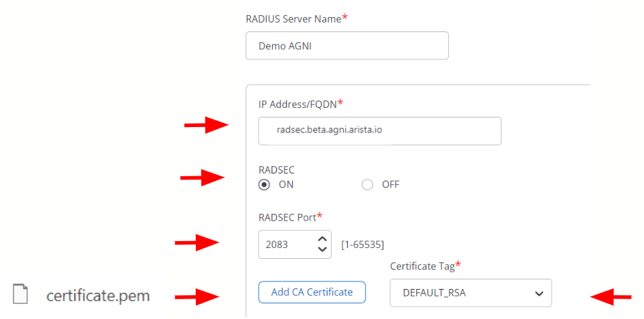The width and height of the screenshot is (644, 319).
Task: Click inside the RADSEC Port 2083 field
Action: (x=287, y=244)
